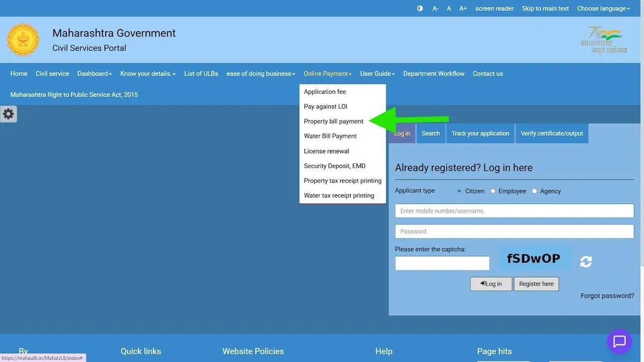
Task: Open the settings gear on left side
Action: click(9, 113)
